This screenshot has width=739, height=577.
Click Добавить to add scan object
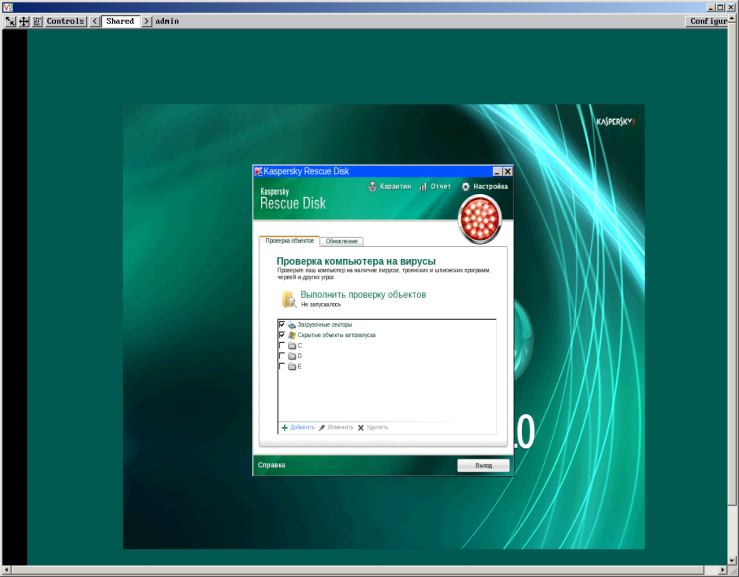[298, 428]
